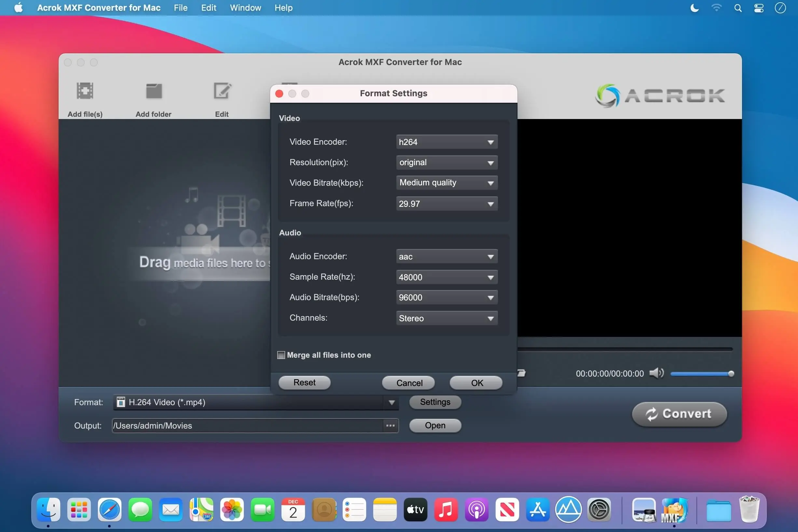Mute audio with the speaker icon
This screenshot has height=532, width=798.
pyautogui.click(x=656, y=373)
